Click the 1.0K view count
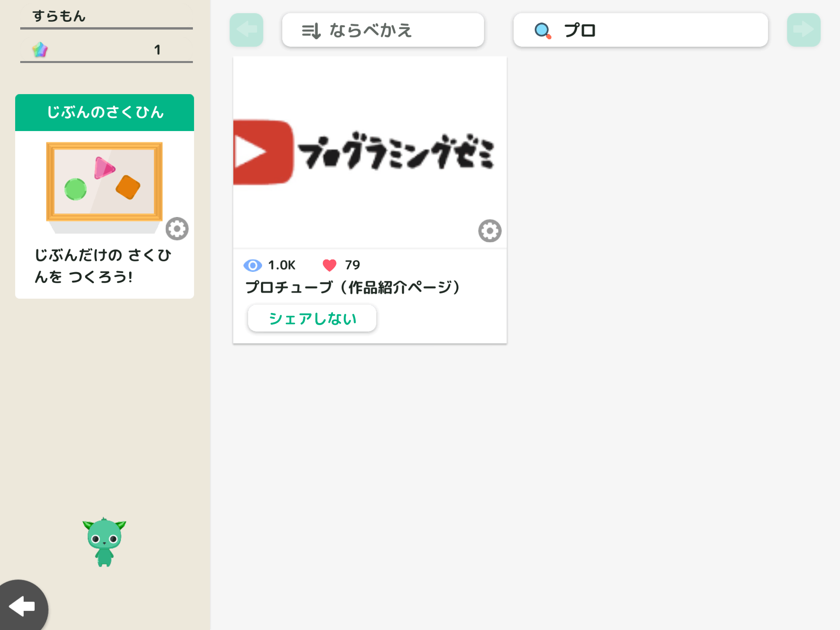 coord(282,265)
